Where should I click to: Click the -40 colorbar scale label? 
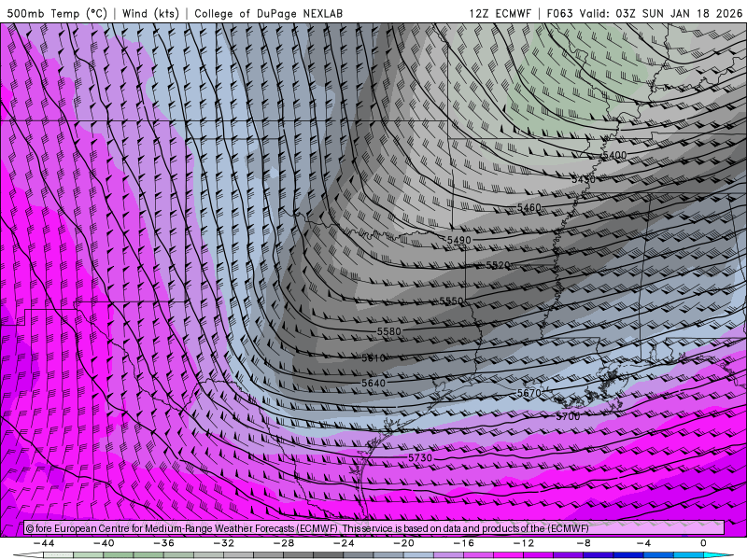[104, 543]
